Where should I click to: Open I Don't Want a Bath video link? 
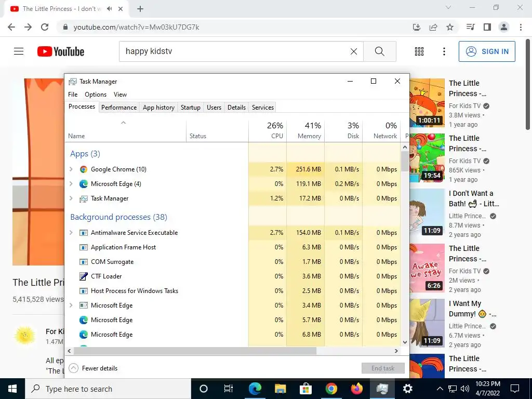point(474,198)
